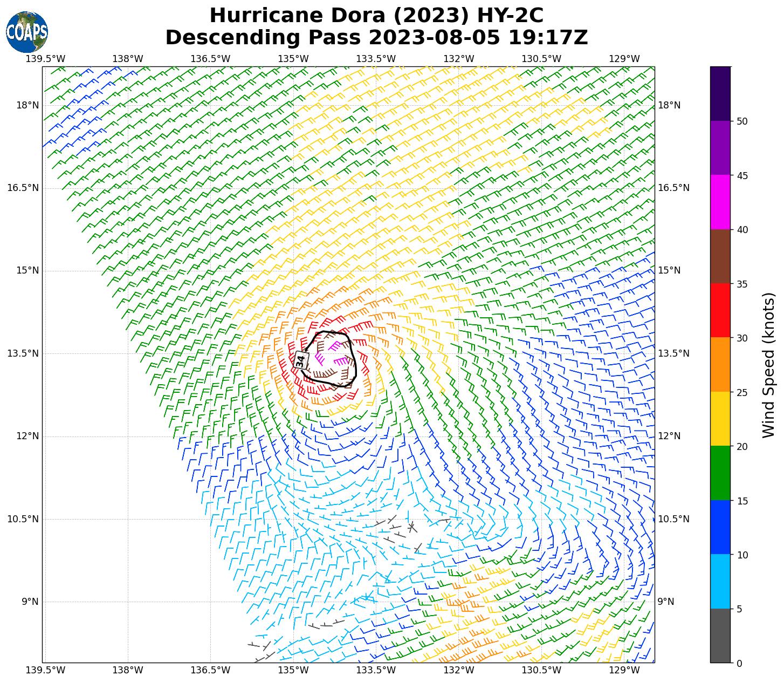784x682 pixels.
Task: Click the 16.5°N label on the right axis
Action: [673, 188]
